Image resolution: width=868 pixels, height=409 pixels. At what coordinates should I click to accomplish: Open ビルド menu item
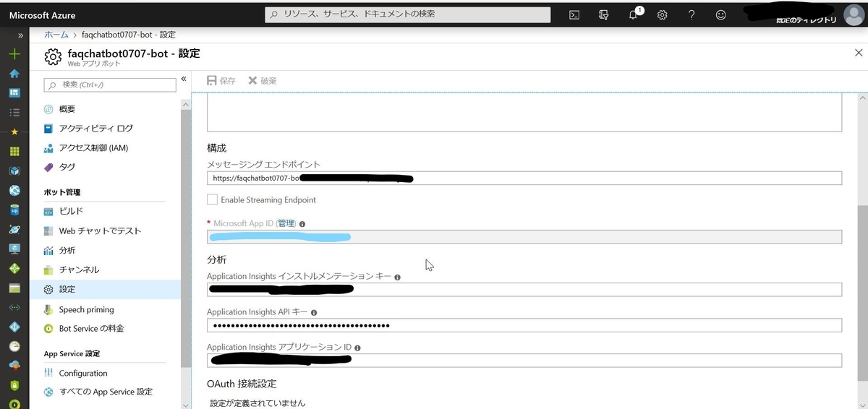pyautogui.click(x=105, y=211)
